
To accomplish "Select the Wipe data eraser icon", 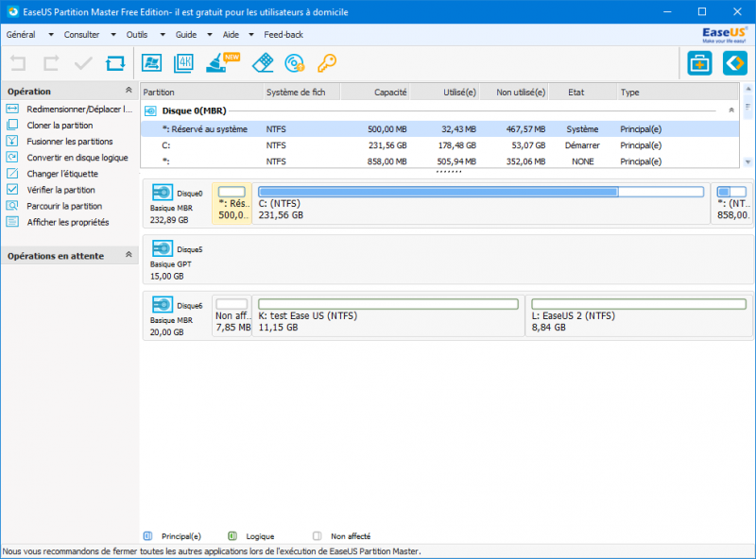I will tap(263, 63).
